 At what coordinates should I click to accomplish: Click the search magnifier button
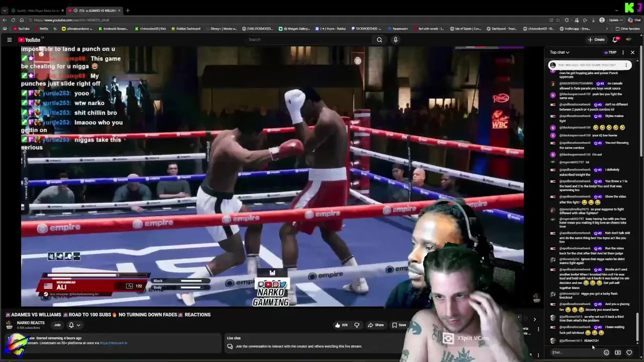tap(379, 40)
